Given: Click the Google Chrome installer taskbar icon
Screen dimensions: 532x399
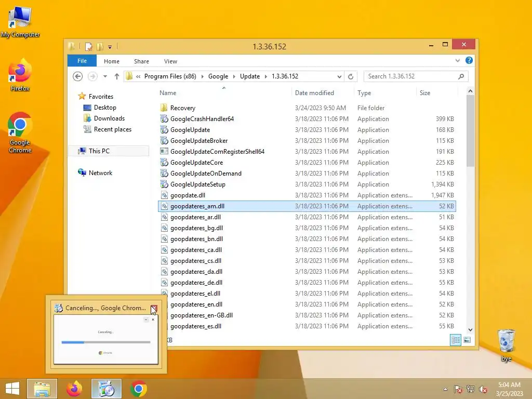Looking at the screenshot, I should pos(107,389).
